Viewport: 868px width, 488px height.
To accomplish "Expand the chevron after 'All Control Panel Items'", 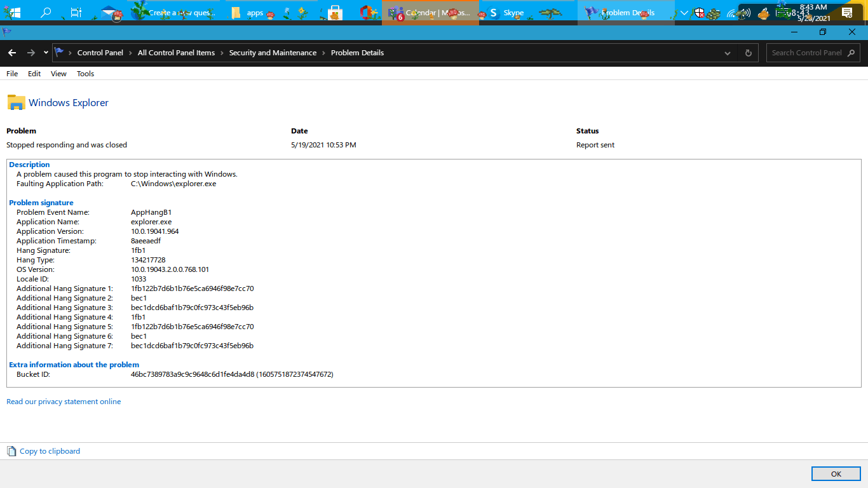I will pyautogui.click(x=222, y=53).
